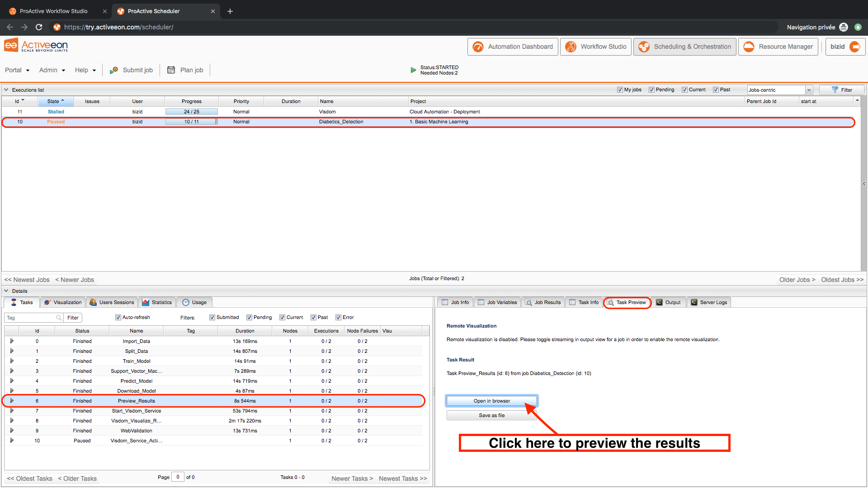This screenshot has height=488, width=868.
Task: Click the magnifier icon in Tag field
Action: [59, 318]
